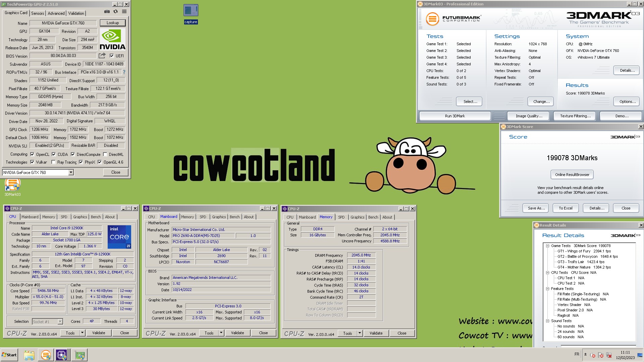Click the taskbar clock showing 11:11
Image resolution: width=644 pixels, height=362 pixels.
(x=625, y=355)
